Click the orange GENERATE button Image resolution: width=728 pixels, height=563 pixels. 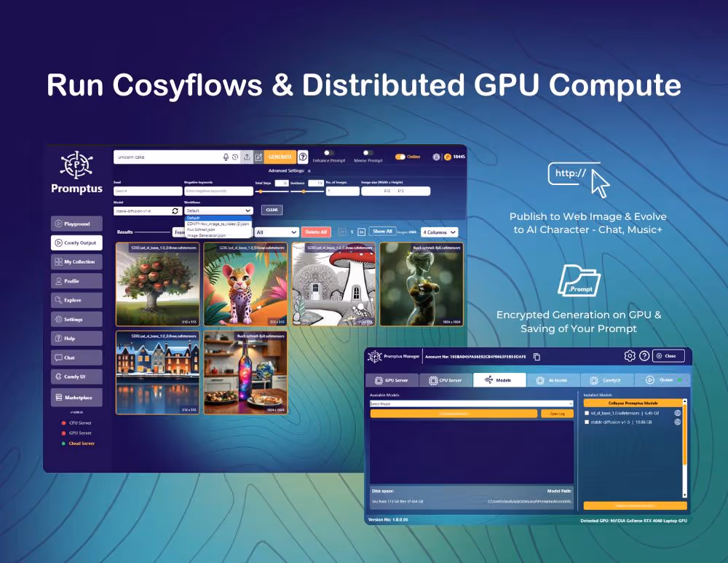coord(280,157)
